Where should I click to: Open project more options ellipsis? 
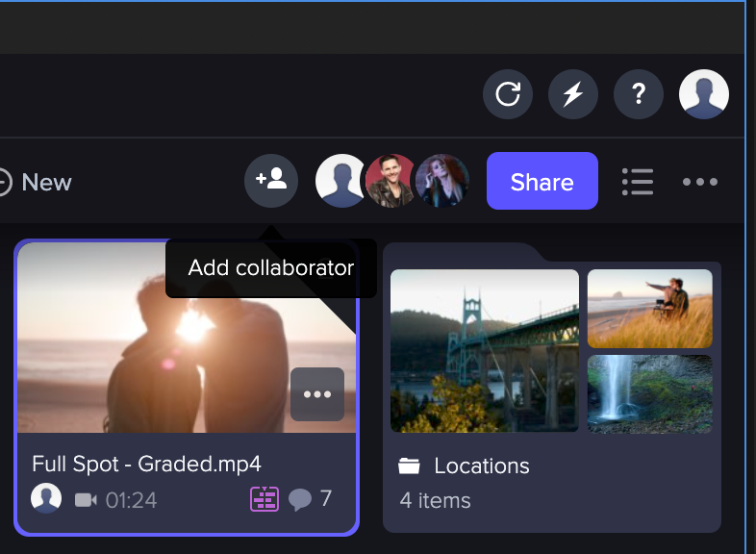pos(700,182)
